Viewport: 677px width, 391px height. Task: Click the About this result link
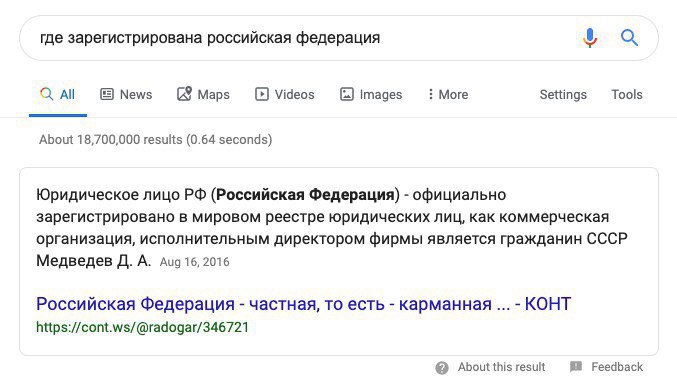point(501,367)
